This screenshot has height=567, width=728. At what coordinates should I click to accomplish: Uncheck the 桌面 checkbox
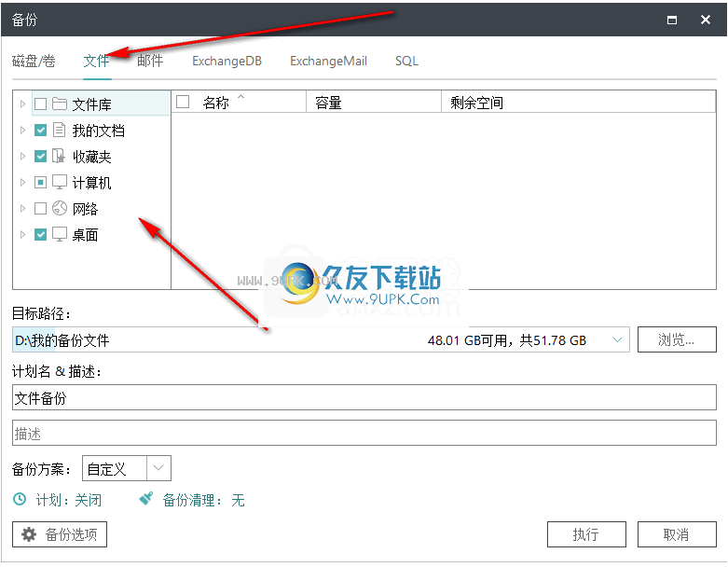[40, 234]
